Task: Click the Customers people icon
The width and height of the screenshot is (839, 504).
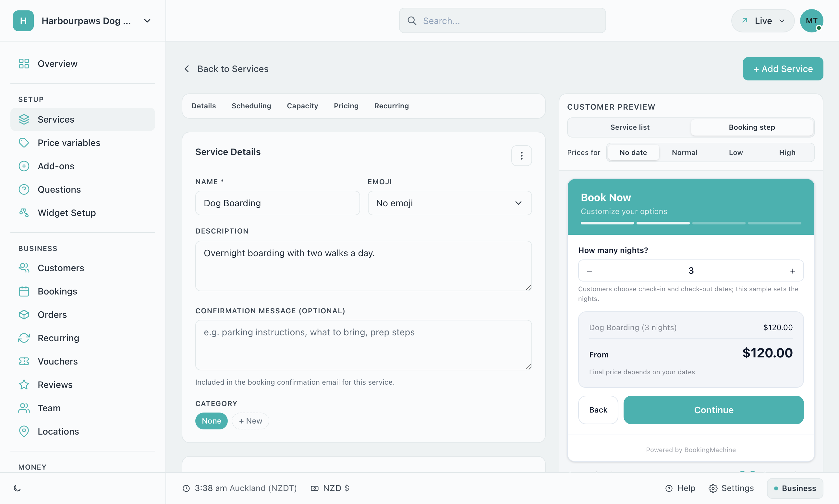Action: (24, 268)
